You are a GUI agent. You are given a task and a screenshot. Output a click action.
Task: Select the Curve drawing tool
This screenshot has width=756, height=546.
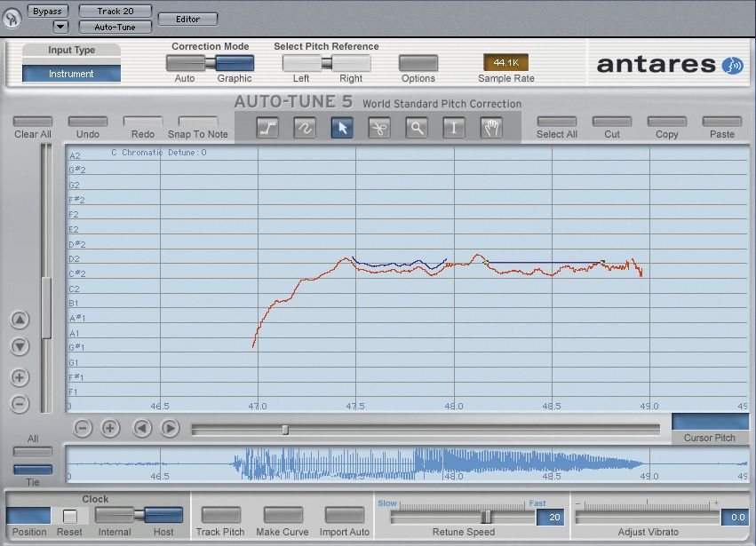pos(305,128)
